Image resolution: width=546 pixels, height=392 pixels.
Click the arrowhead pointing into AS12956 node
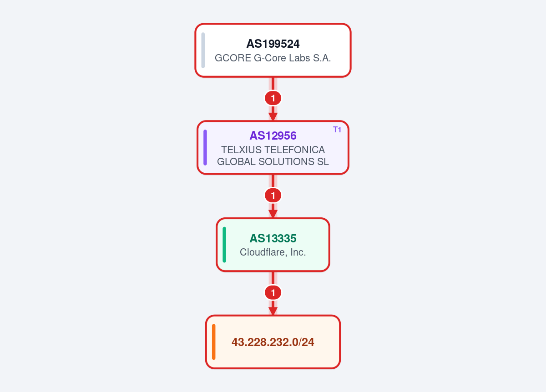coord(273,117)
